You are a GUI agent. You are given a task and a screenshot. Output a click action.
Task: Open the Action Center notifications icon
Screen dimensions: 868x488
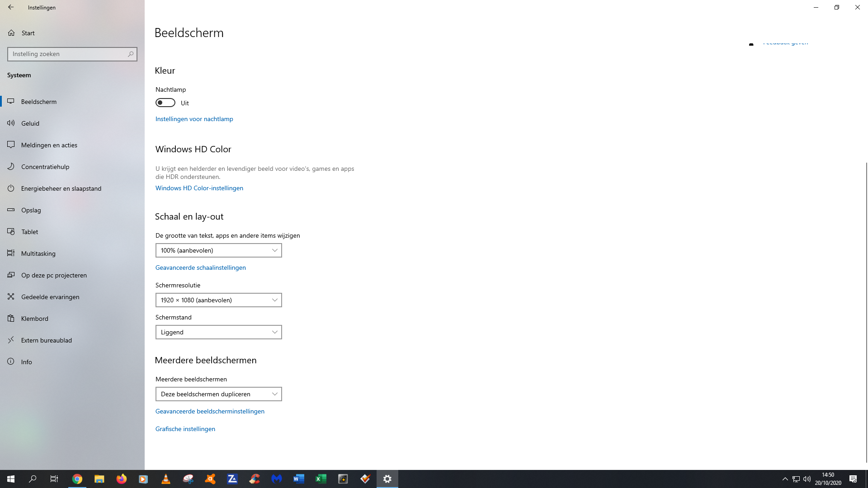click(x=853, y=479)
